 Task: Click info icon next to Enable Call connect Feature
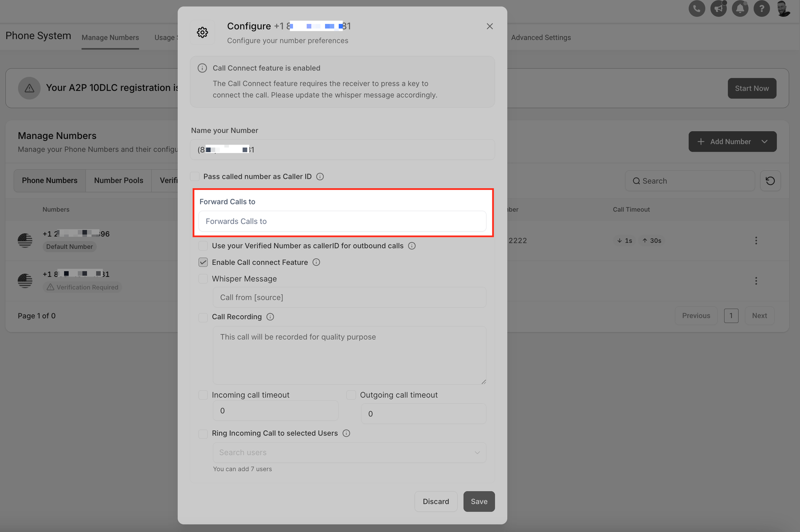316,262
